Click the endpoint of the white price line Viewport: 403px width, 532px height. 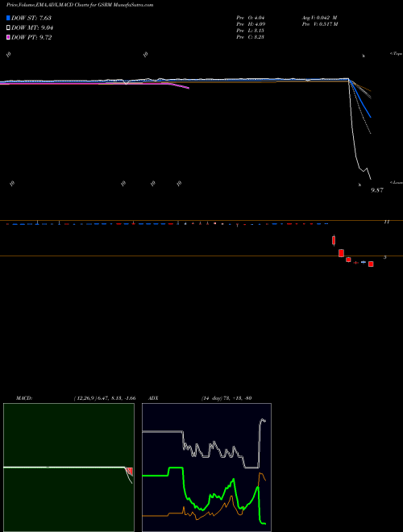[x=371, y=179]
